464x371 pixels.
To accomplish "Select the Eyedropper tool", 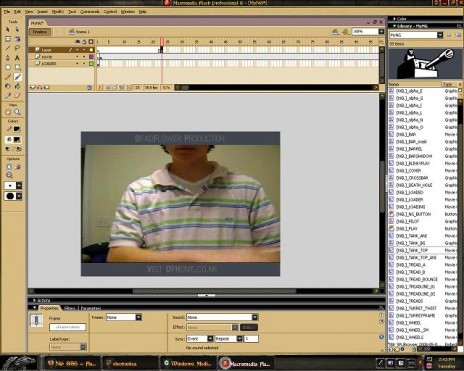I will pos(8,95).
